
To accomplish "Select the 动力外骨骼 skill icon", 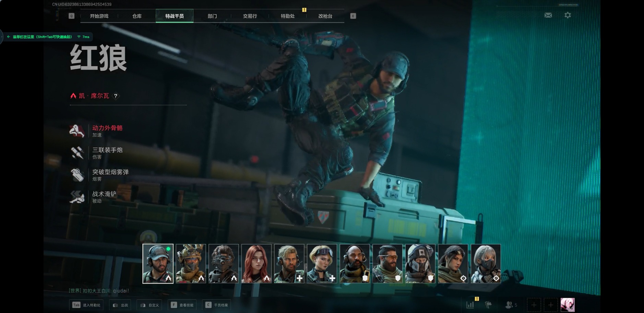I will click(x=77, y=131).
